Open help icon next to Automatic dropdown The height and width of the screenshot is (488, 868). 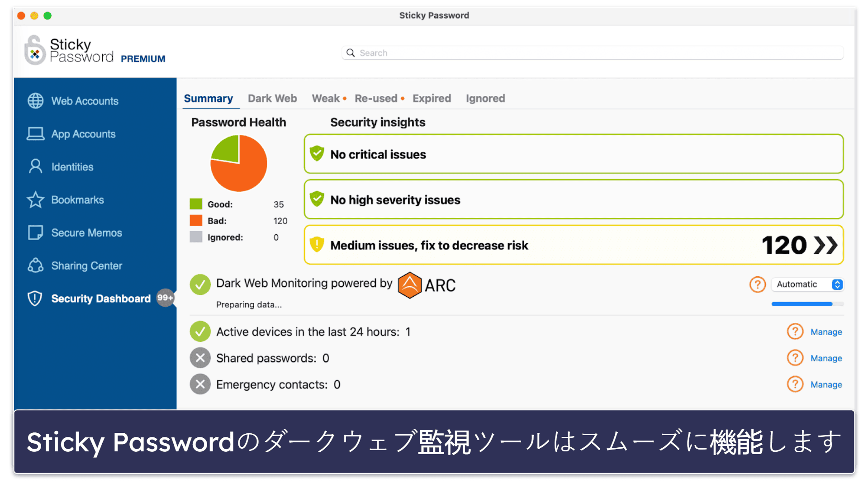pyautogui.click(x=757, y=284)
